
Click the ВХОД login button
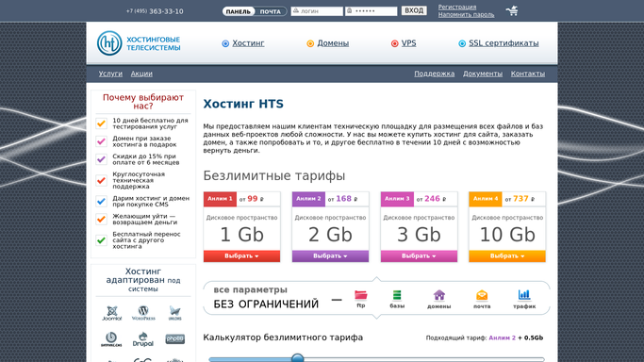[x=414, y=10]
